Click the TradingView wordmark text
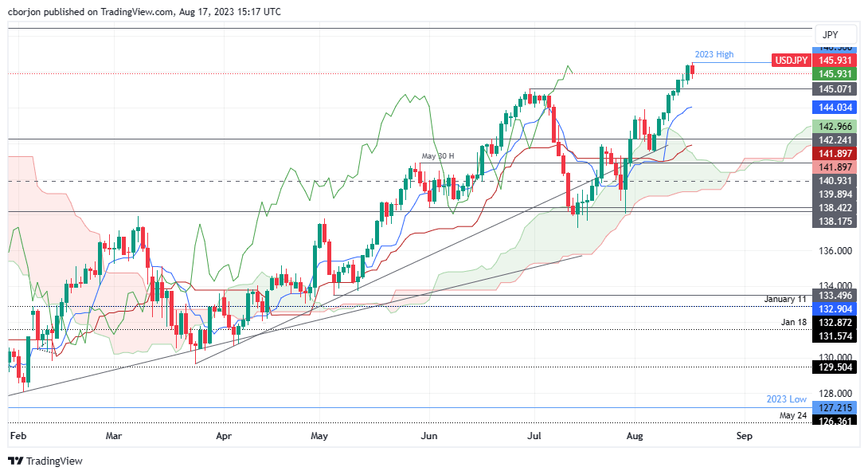This screenshot has width=868, height=475. (54, 461)
